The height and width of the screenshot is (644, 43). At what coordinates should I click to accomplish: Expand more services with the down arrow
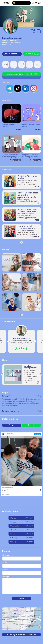(x=21, y=242)
